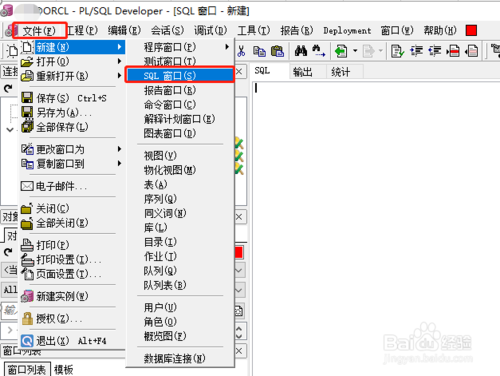
Task: Click the document with green check icon
Action: pyautogui.click(x=397, y=51)
